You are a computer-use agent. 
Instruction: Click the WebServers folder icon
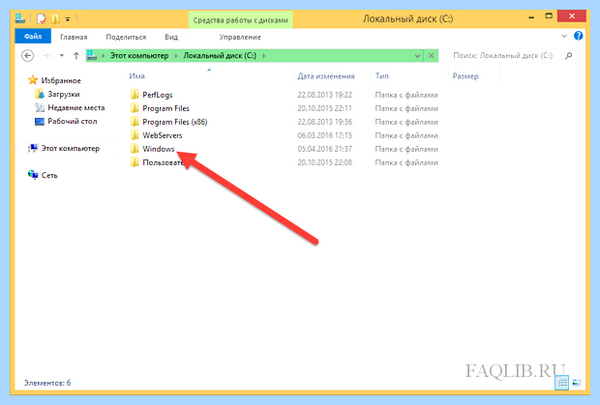(x=134, y=135)
